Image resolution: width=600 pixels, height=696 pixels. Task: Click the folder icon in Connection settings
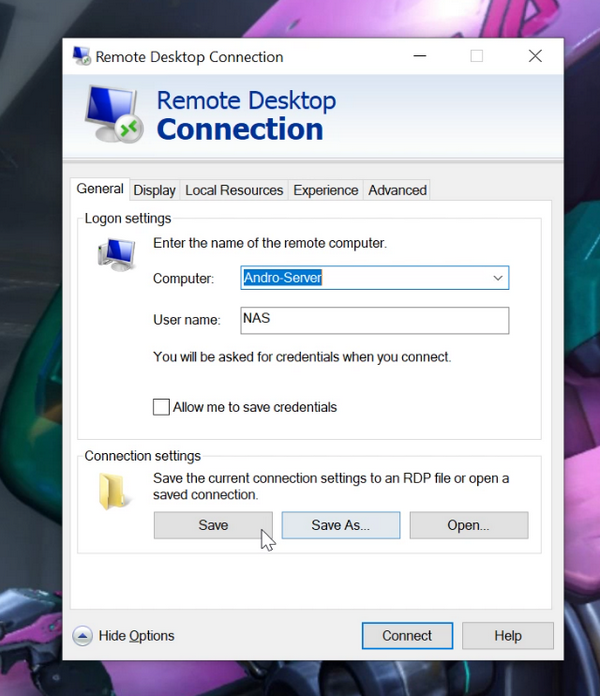pyautogui.click(x=115, y=492)
